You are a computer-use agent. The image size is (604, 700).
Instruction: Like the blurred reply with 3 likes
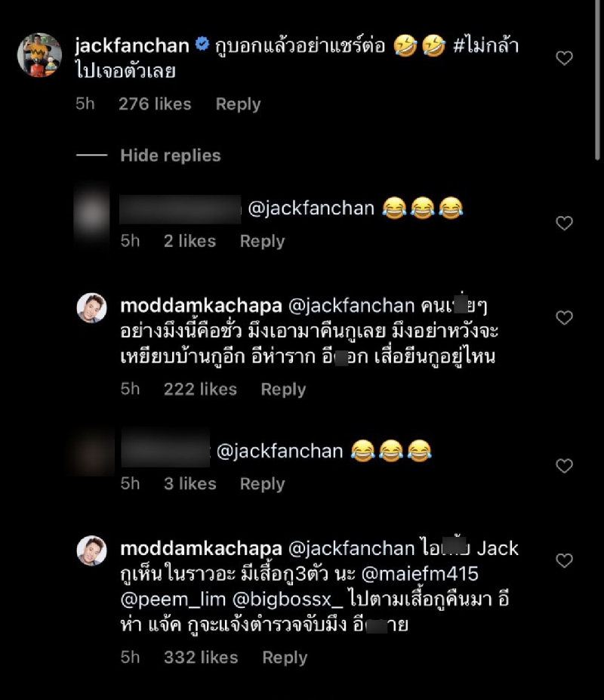pyautogui.click(x=564, y=466)
